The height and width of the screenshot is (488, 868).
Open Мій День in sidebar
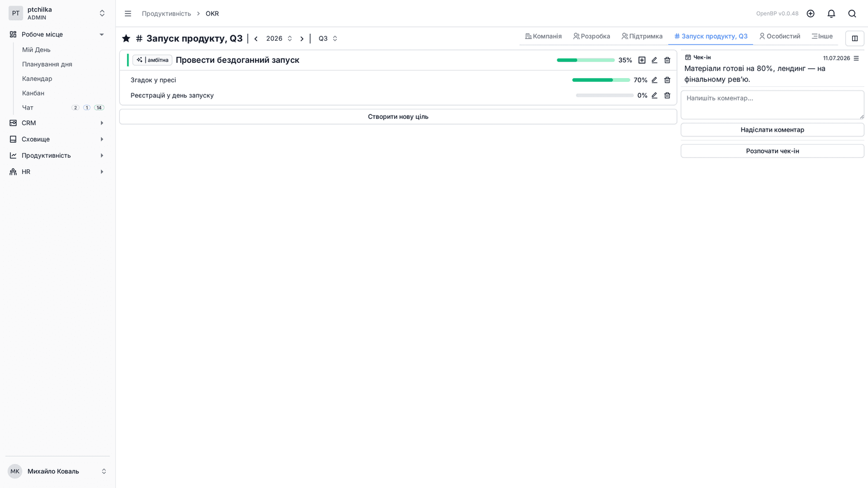coord(36,50)
